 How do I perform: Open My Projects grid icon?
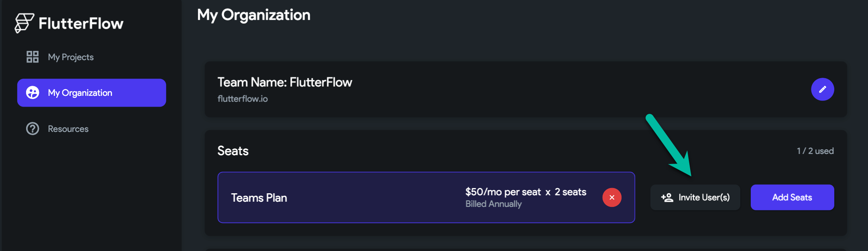coord(33,57)
